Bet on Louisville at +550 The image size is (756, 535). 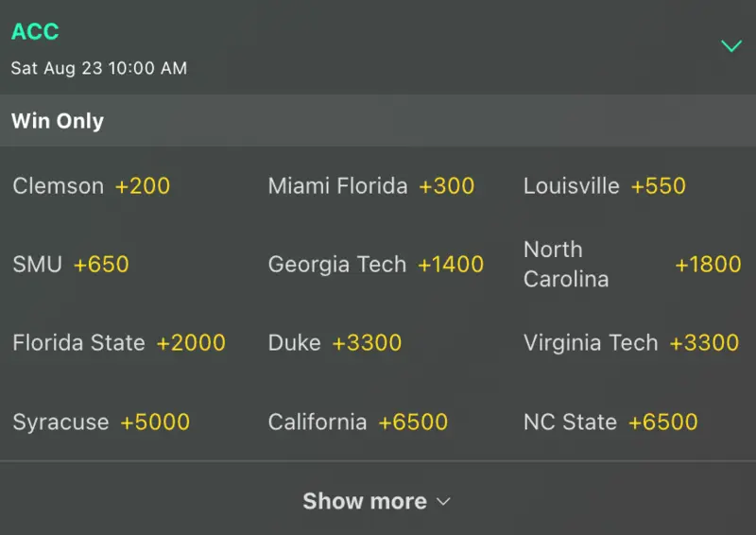604,185
